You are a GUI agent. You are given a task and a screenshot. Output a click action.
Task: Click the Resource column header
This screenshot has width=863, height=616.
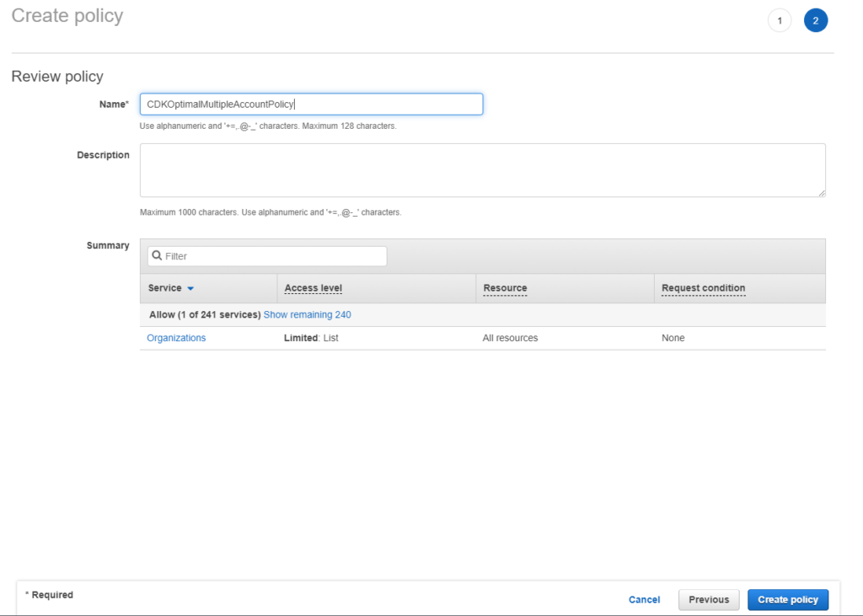[x=504, y=287]
